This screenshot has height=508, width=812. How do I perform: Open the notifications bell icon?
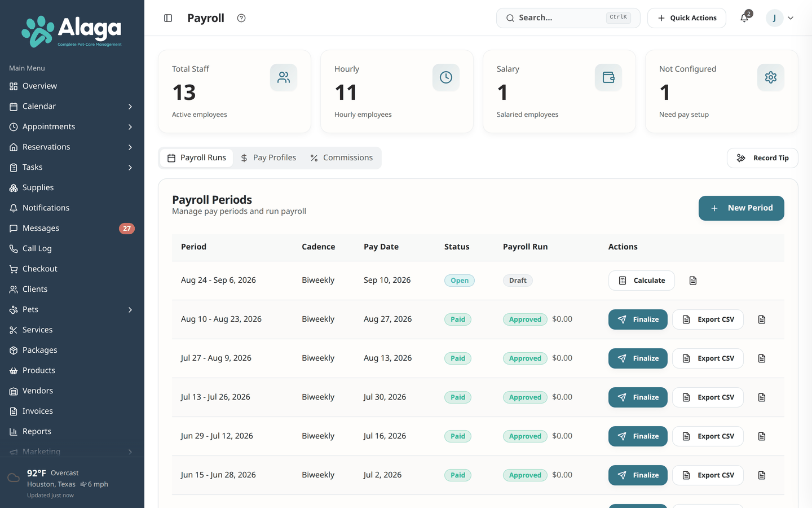744,18
